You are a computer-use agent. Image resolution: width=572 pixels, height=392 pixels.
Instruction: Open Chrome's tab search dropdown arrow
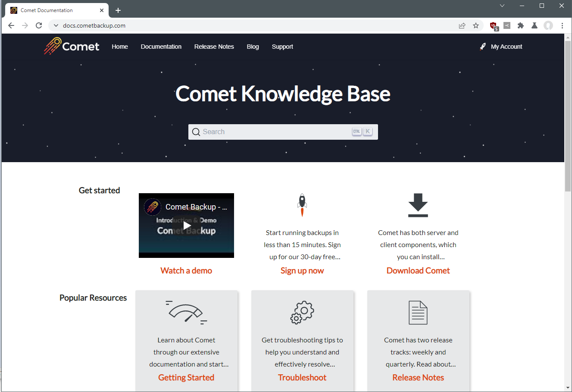click(502, 6)
